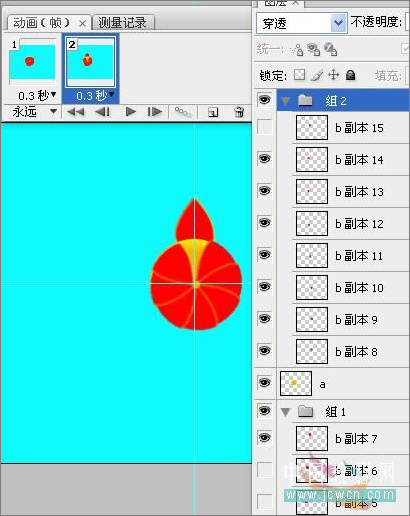Click the lock position icon
Viewport: 410px width, 516px height.
coord(333,75)
